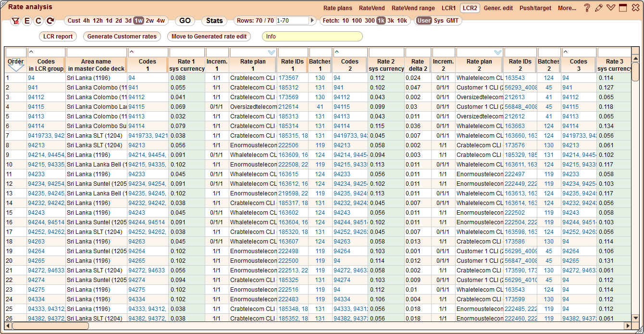Click the E toolbar icon

coord(27,21)
